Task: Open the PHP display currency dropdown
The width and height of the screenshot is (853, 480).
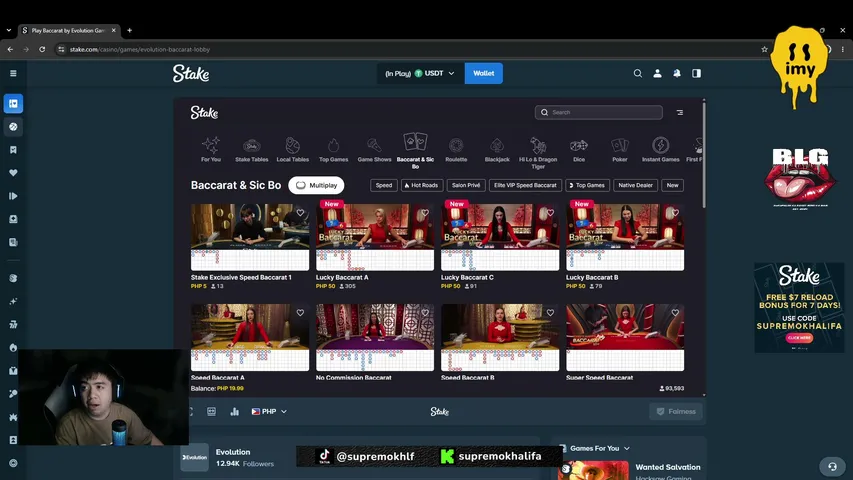Action: [x=269, y=411]
